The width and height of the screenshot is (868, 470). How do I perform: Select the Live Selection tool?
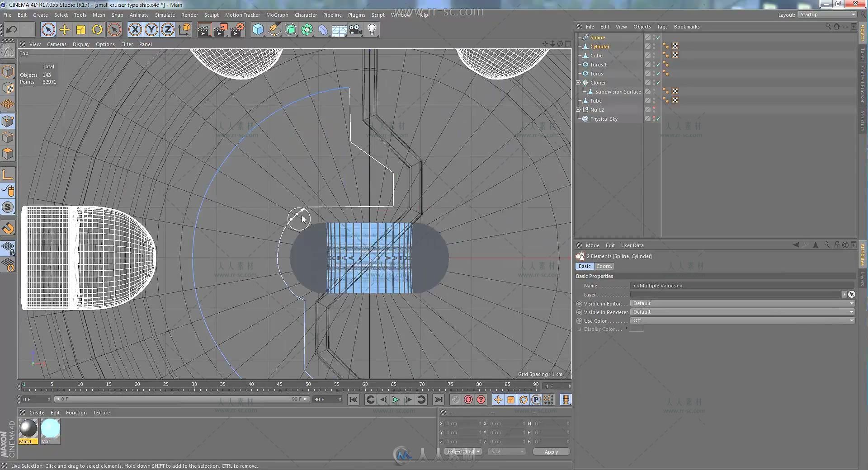click(48, 30)
